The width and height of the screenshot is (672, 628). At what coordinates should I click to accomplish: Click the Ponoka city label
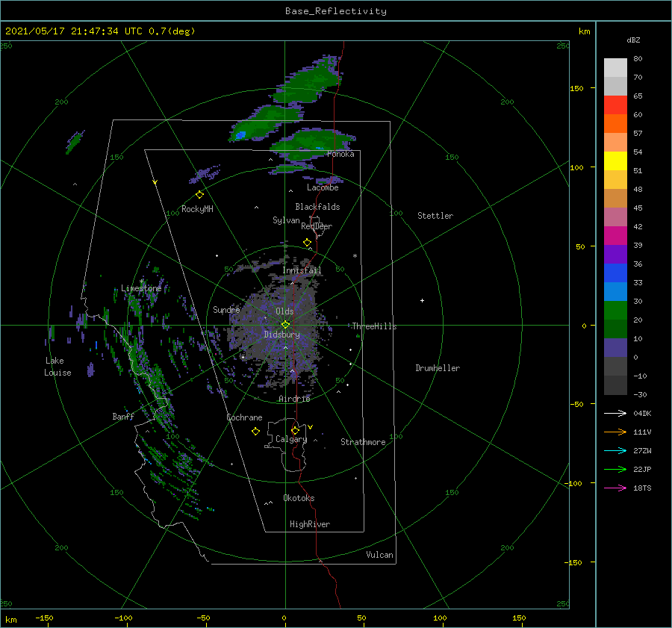click(340, 154)
